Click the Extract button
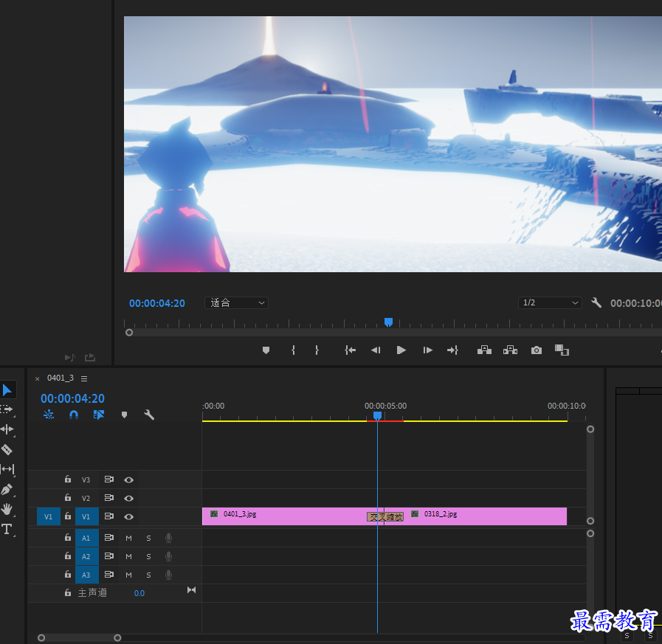Image resolution: width=662 pixels, height=644 pixels. coord(510,350)
